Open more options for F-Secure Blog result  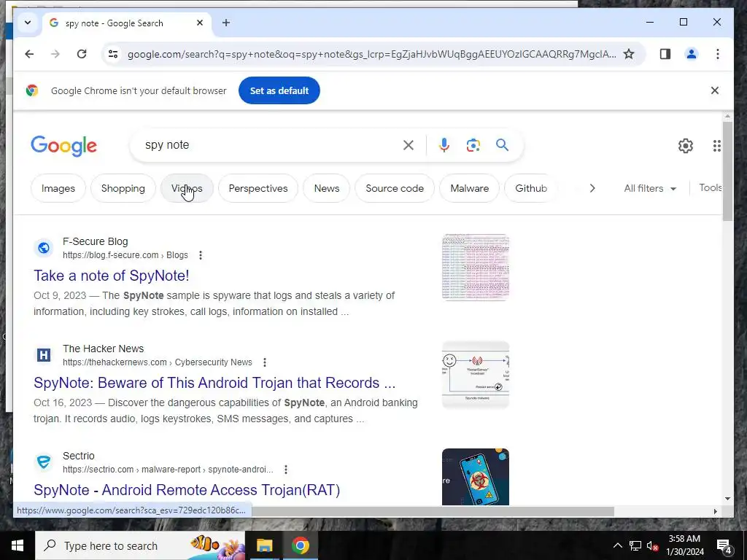tap(201, 255)
